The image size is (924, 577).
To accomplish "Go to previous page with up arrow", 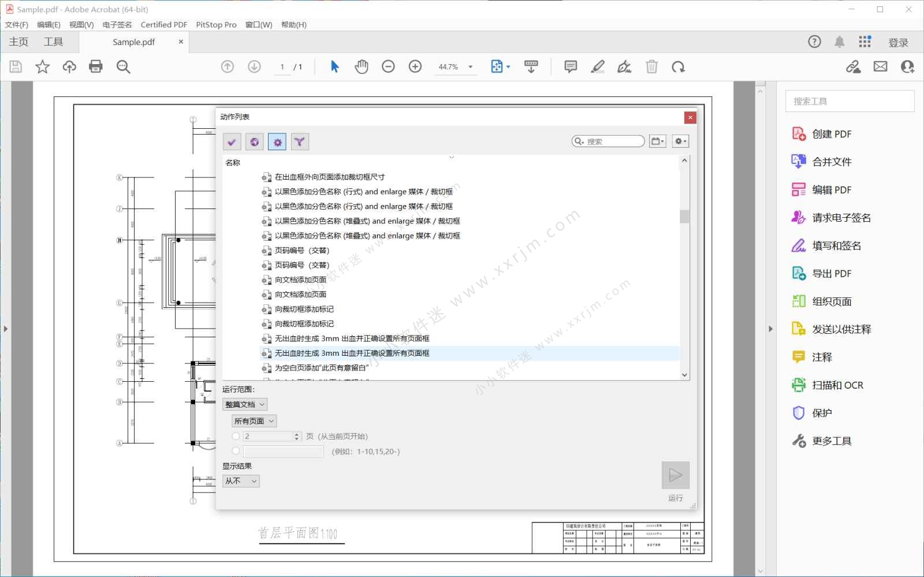I will 228,67.
